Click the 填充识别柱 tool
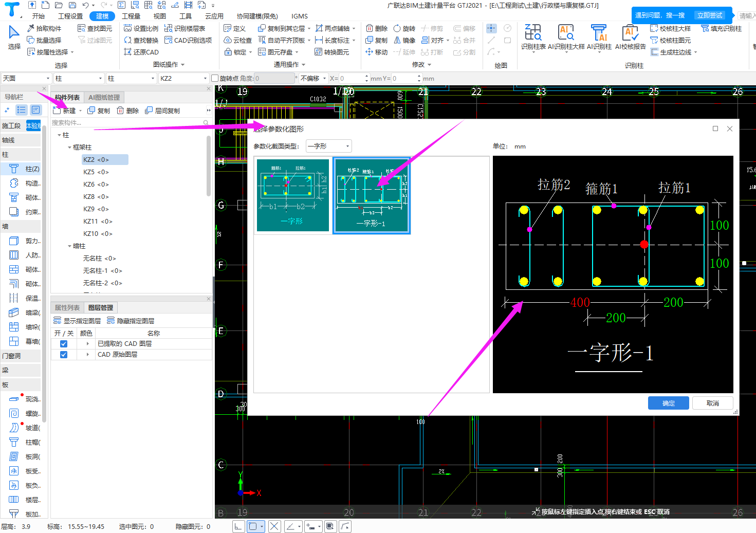Viewport: 756px width, 533px height. click(x=721, y=28)
